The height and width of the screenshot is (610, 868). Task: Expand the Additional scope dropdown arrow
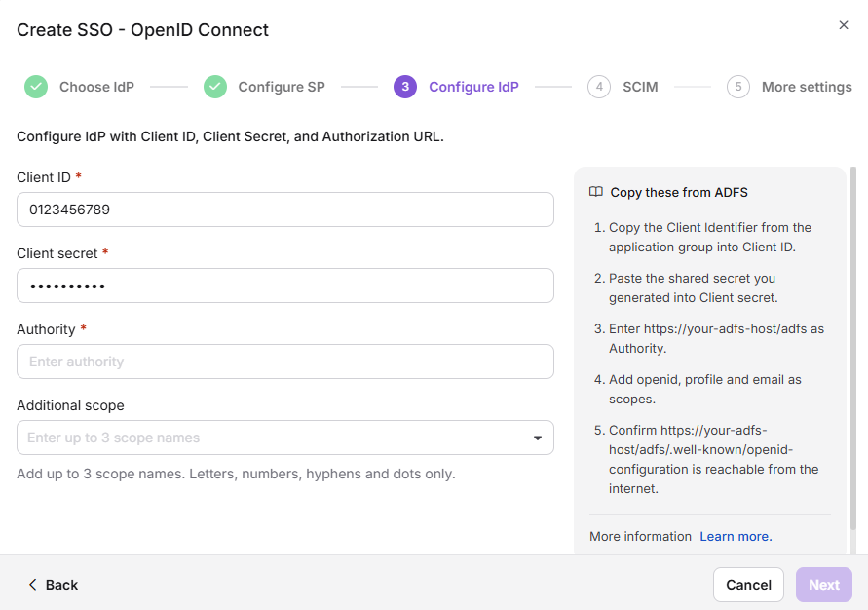(x=537, y=438)
